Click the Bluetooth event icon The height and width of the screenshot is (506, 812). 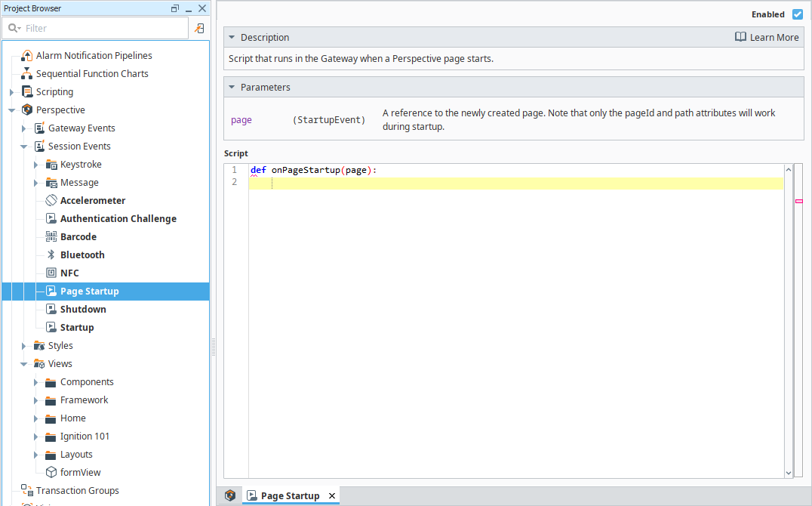coord(51,255)
